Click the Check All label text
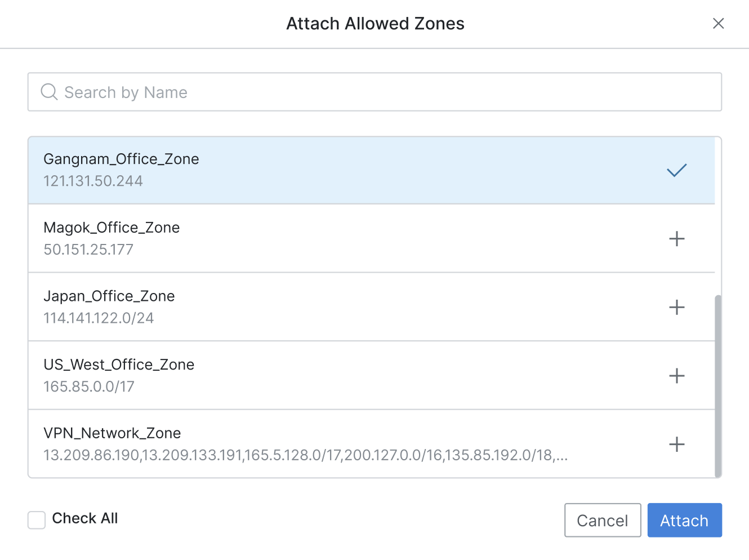The height and width of the screenshot is (560, 749). pos(85,518)
